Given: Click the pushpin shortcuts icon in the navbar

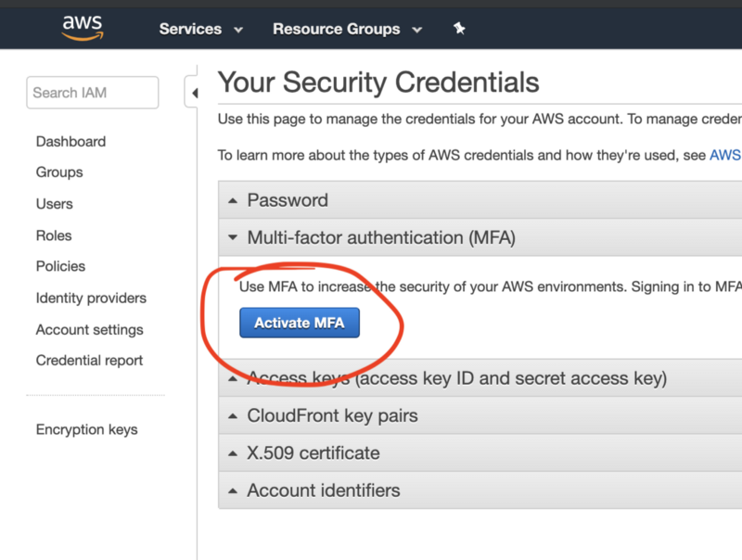Looking at the screenshot, I should tap(459, 29).
